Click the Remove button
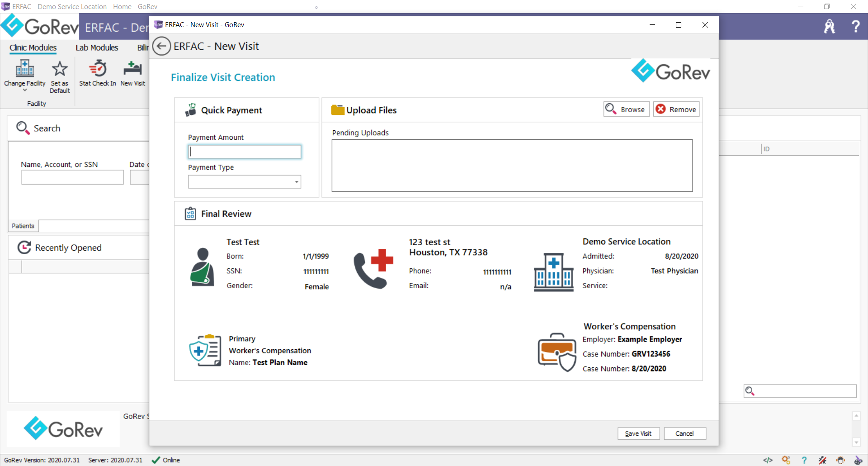 click(x=676, y=109)
